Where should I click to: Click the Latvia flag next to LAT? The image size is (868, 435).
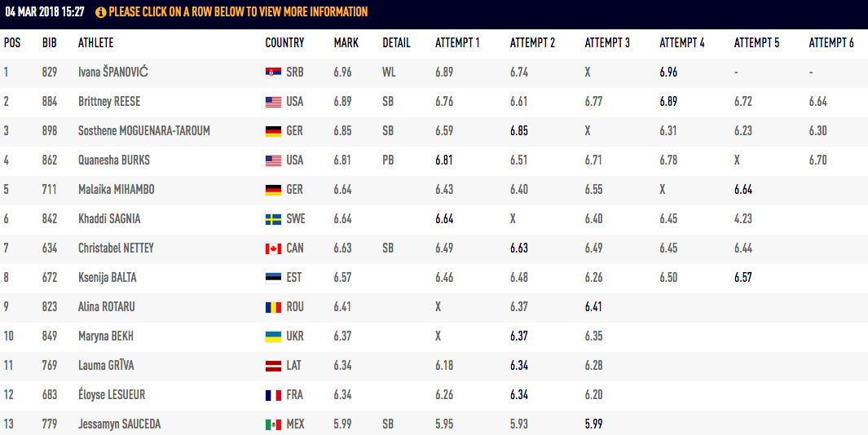[273, 366]
